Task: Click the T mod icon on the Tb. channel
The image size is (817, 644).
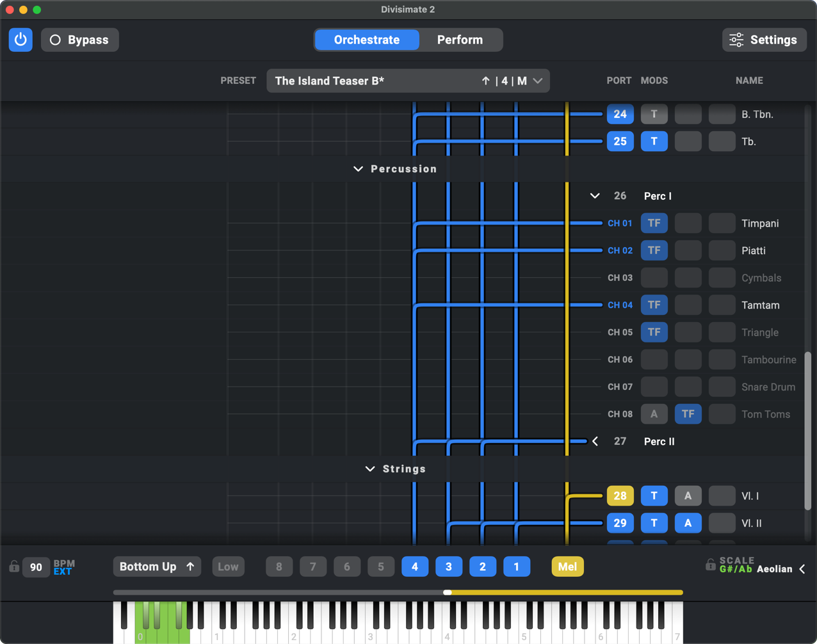Action: click(x=654, y=141)
